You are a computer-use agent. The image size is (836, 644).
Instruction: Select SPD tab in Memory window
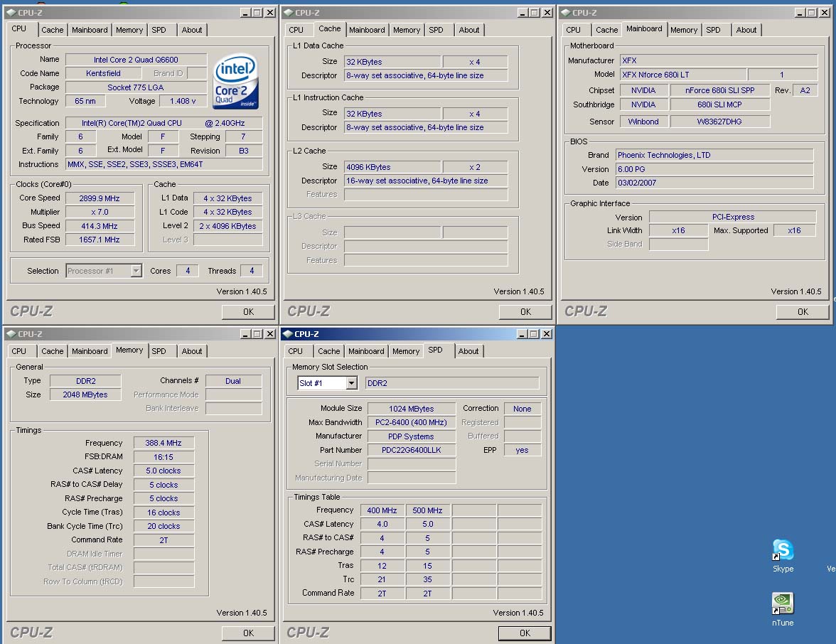coord(159,351)
